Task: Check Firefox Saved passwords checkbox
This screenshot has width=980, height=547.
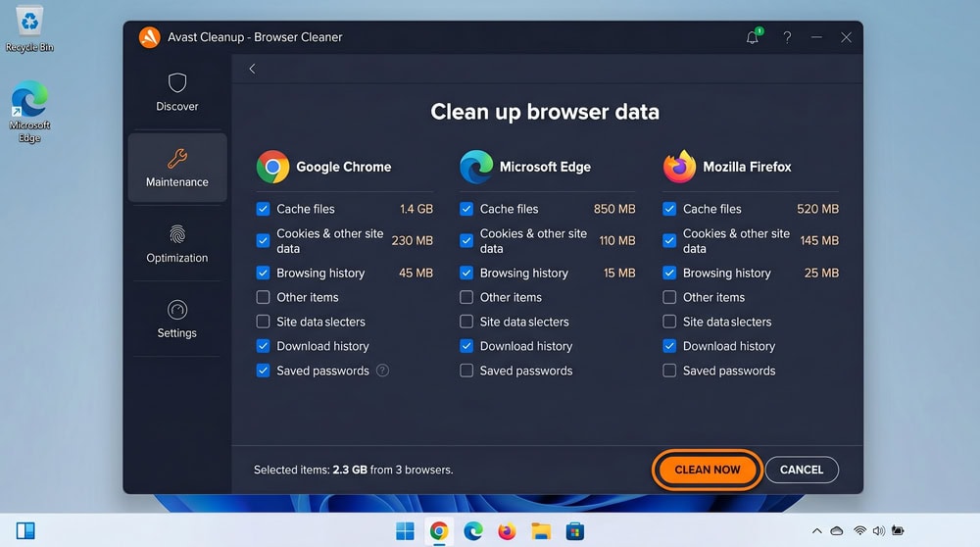Action: [x=669, y=371]
